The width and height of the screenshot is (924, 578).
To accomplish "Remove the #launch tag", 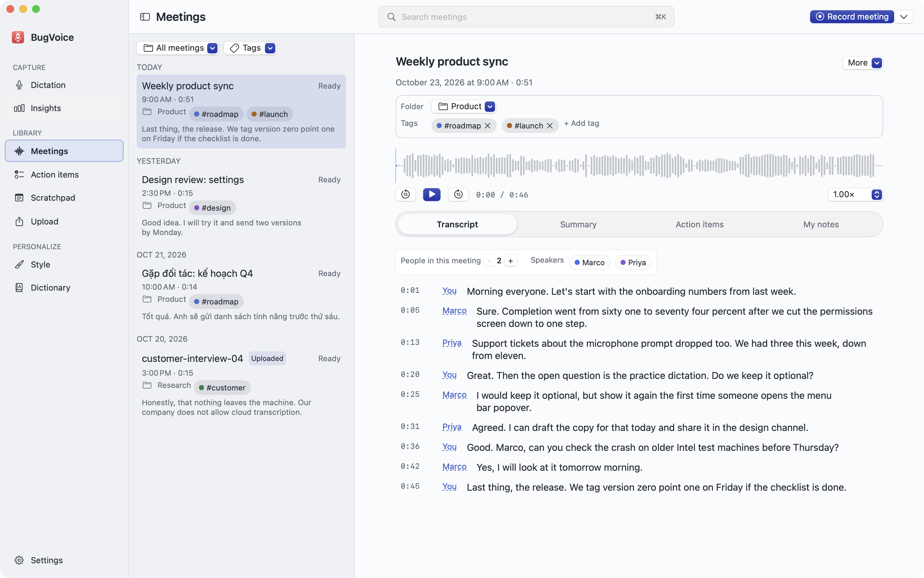I will pos(550,126).
